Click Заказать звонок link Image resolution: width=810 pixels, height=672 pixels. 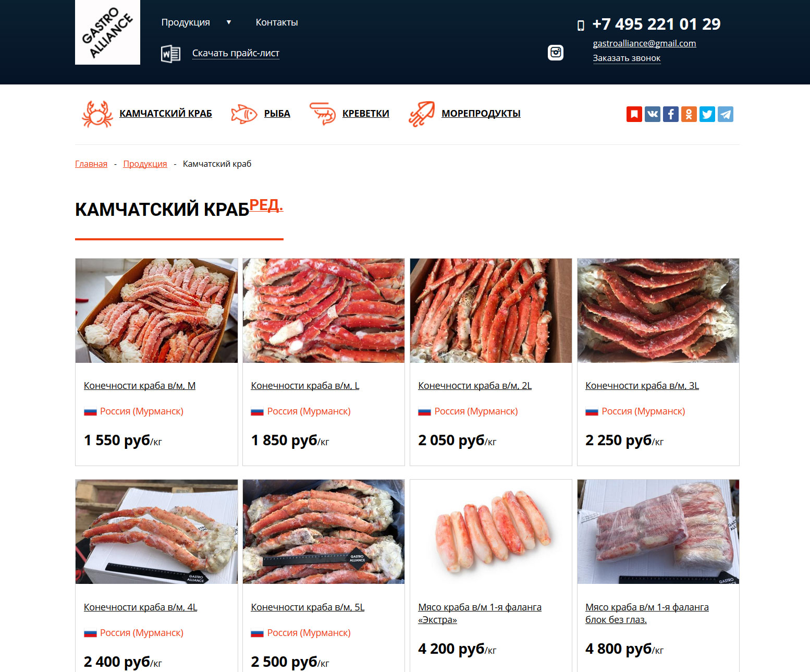[x=627, y=58]
